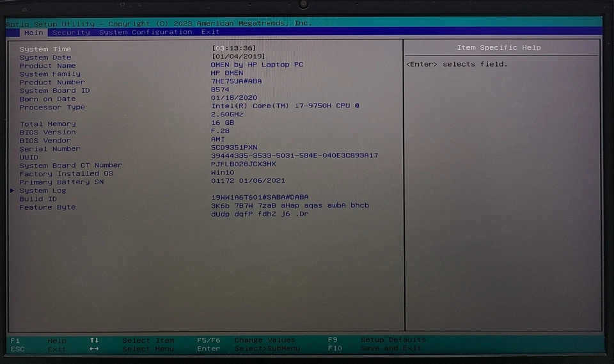
Task: Click the Aptio Setup Utility title text
Action: tap(159, 24)
